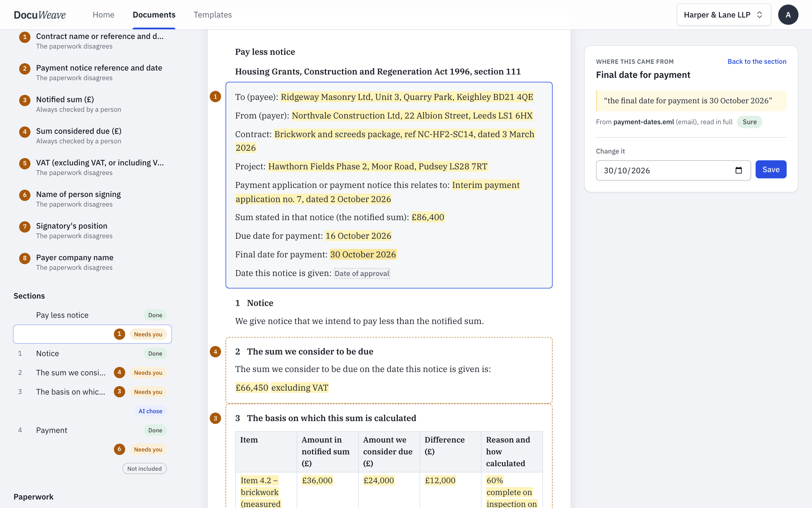Viewport: 812px width, 508px height.
Task: Open issue 3 Notified sum (£)
Action: coord(92,104)
